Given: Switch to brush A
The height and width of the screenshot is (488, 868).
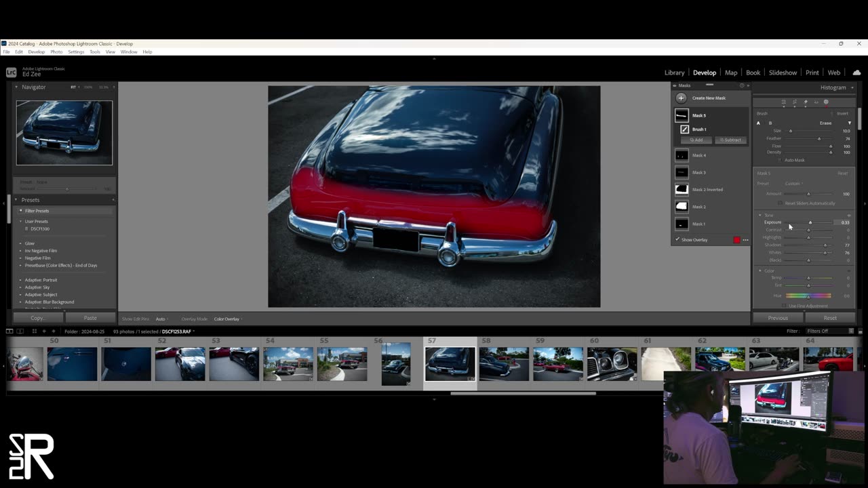Looking at the screenshot, I should tap(758, 123).
